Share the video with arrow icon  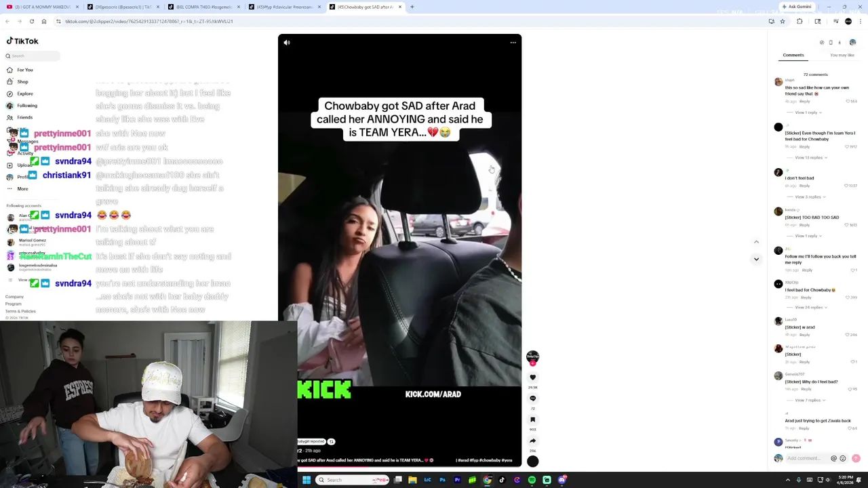(x=532, y=441)
